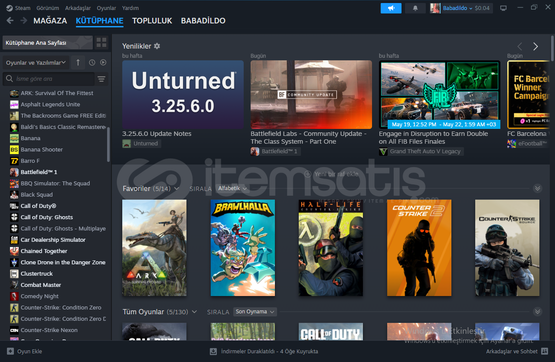The width and height of the screenshot is (555, 362).
Task: Open Yenilikler settings gear
Action: (x=157, y=46)
